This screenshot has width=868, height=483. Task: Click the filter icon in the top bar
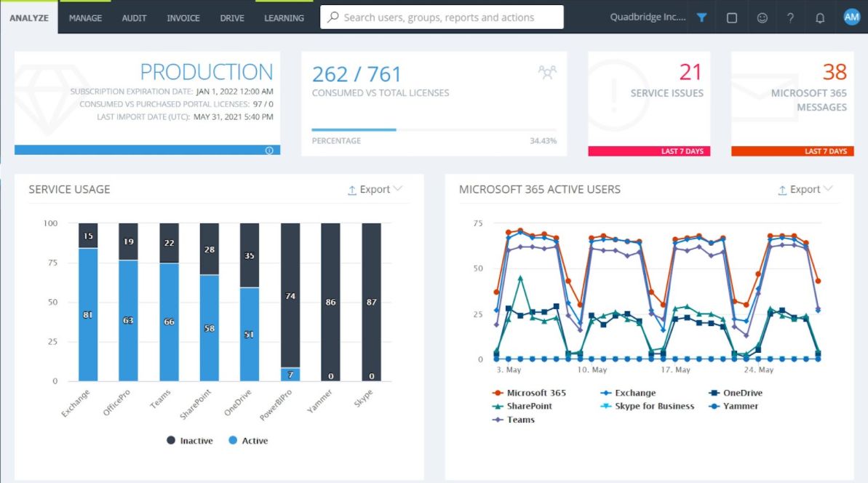pyautogui.click(x=701, y=17)
